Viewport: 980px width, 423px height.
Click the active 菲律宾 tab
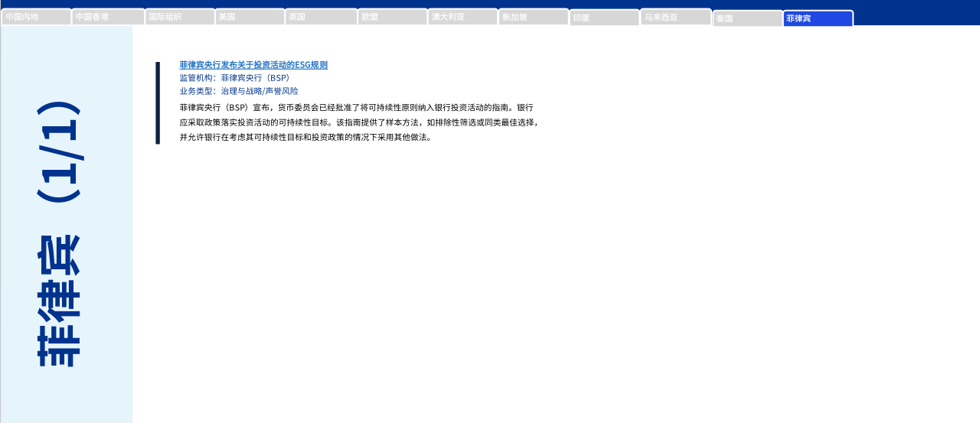(818, 18)
